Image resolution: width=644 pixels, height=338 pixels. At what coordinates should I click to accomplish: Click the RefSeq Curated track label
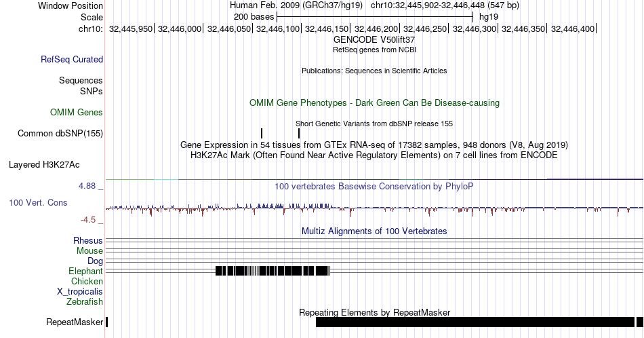pyautogui.click(x=71, y=59)
